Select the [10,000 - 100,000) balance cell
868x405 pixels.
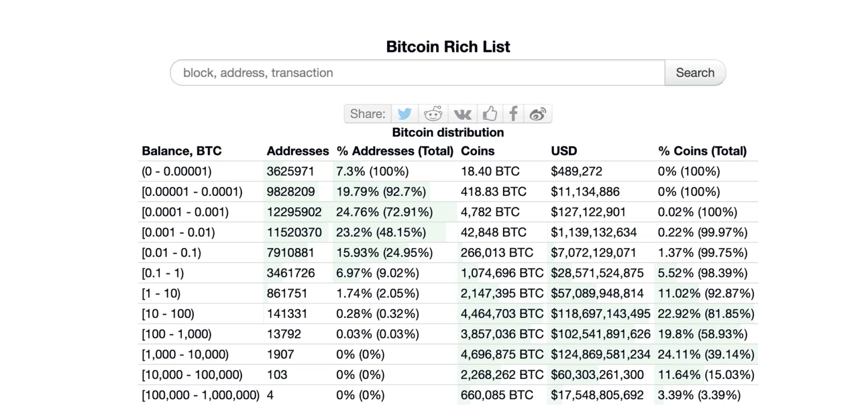[192, 374]
